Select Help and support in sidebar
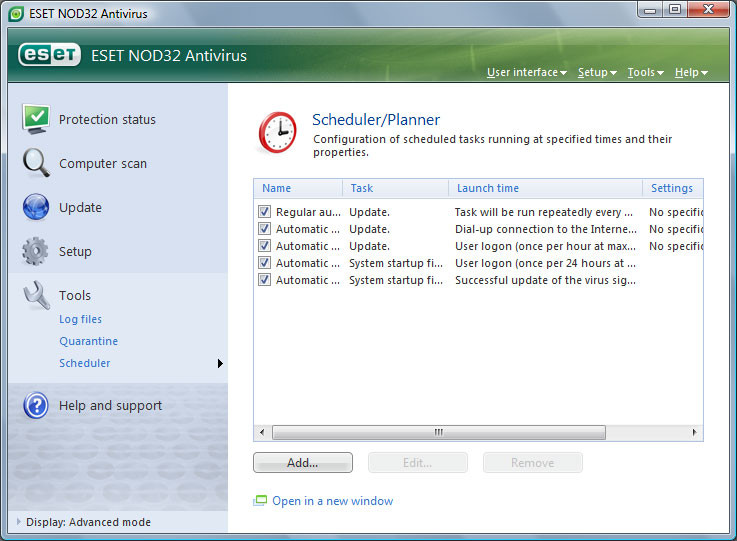This screenshot has width=737, height=541. (110, 405)
